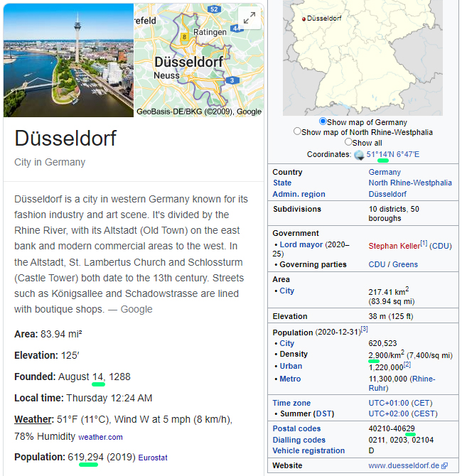Click the Germany location map image
Viewport: 462px width, 476px height.
tap(362, 58)
